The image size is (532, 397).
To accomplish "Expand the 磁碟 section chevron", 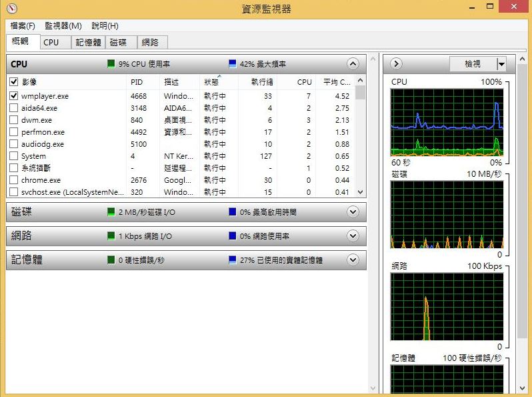I will 353,212.
